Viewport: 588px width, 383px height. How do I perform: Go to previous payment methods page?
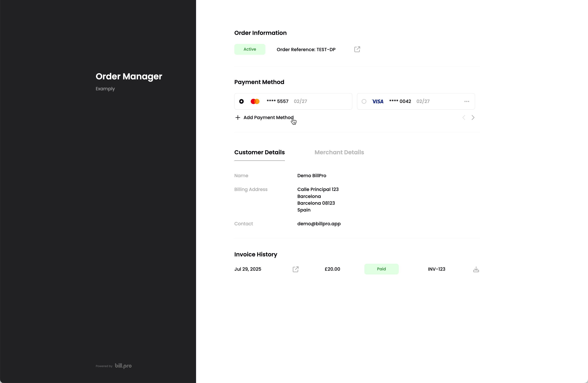coord(464,118)
